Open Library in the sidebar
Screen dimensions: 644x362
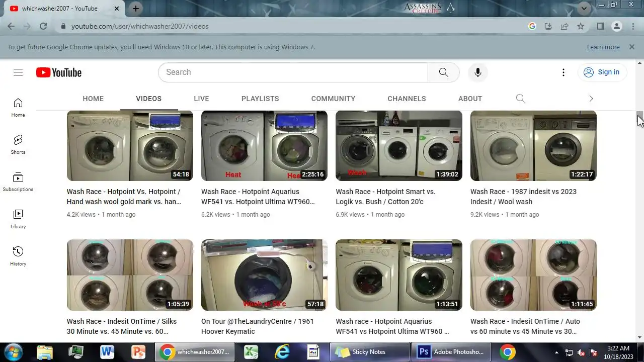click(x=18, y=219)
